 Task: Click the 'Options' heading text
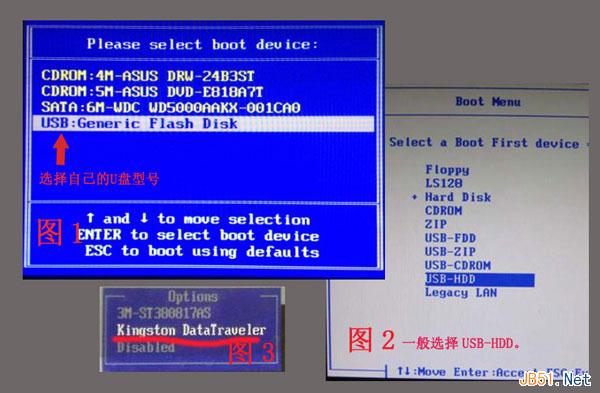[193, 297]
